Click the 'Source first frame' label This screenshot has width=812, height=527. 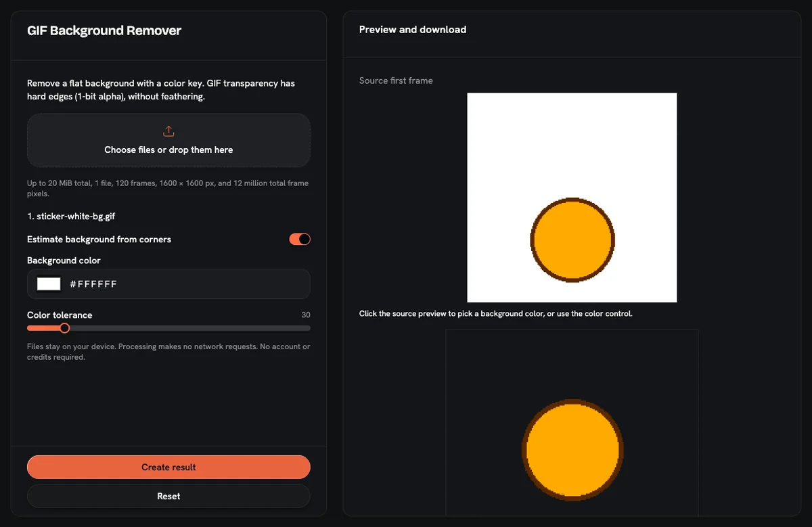click(x=396, y=81)
